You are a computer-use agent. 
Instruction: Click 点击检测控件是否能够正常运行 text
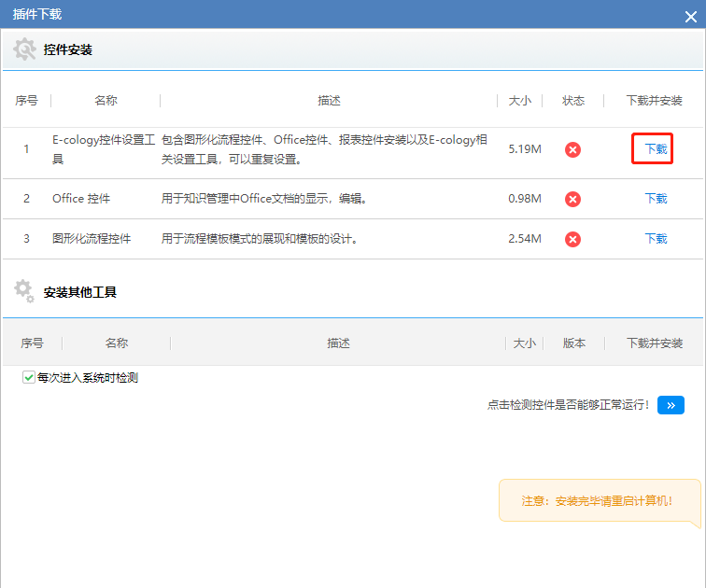tap(568, 405)
